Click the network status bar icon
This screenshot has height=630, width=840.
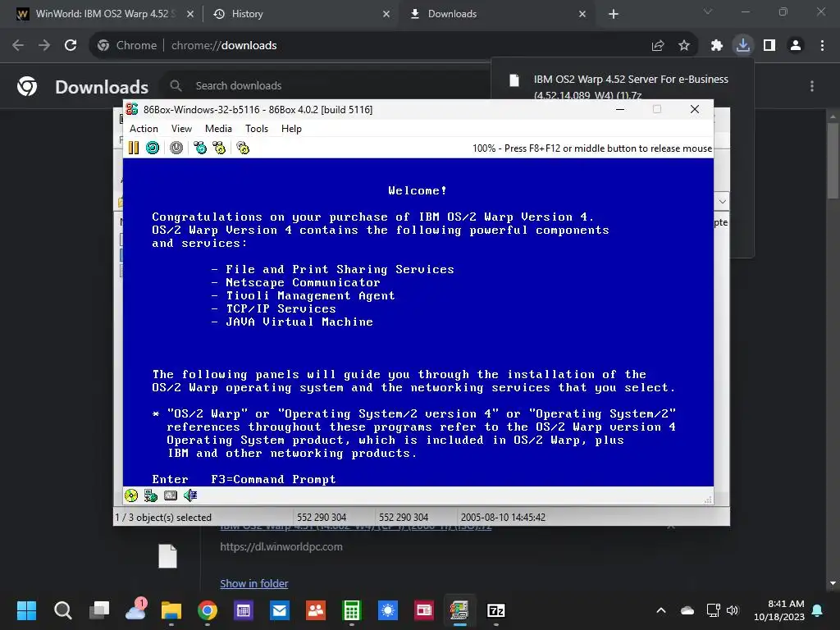pos(151,495)
